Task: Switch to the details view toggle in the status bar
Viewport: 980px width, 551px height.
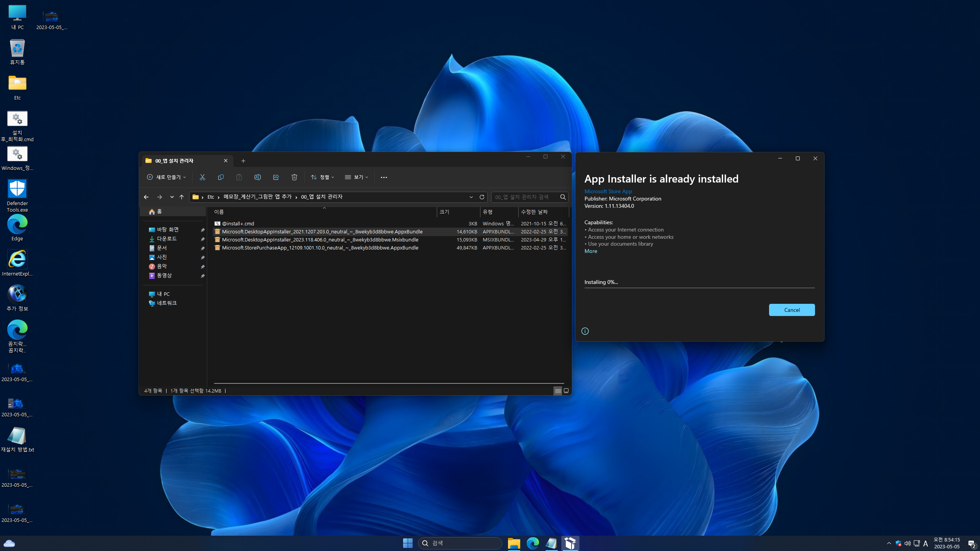Action: [558, 391]
